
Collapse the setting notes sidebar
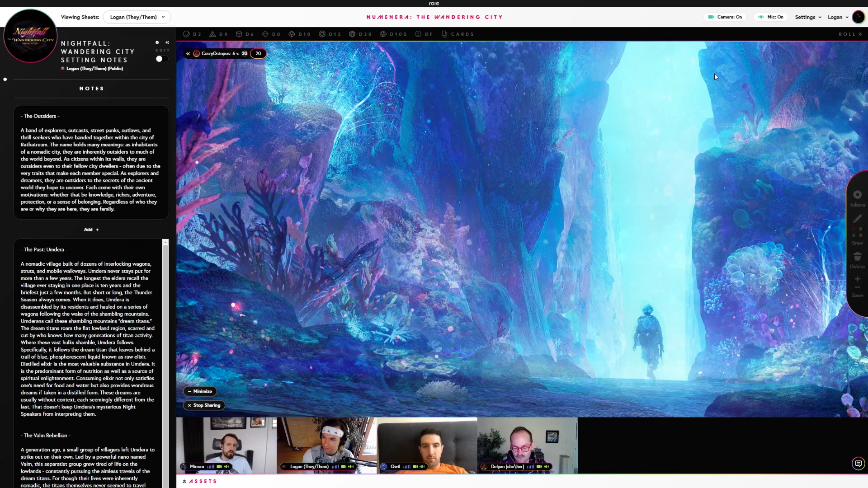[x=167, y=42]
